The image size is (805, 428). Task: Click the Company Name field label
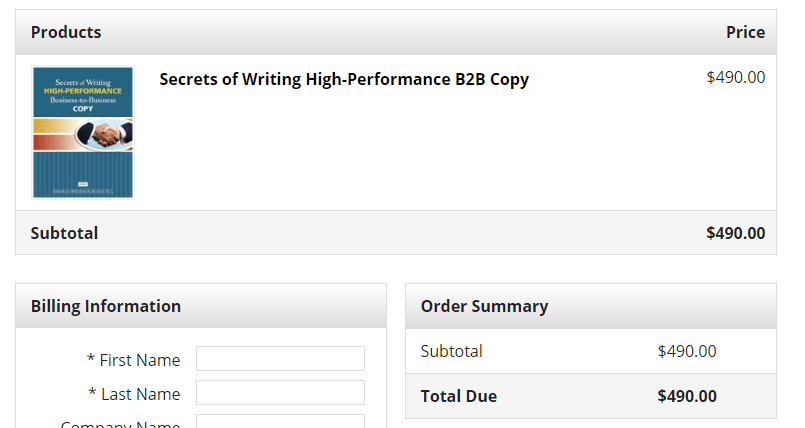click(120, 424)
